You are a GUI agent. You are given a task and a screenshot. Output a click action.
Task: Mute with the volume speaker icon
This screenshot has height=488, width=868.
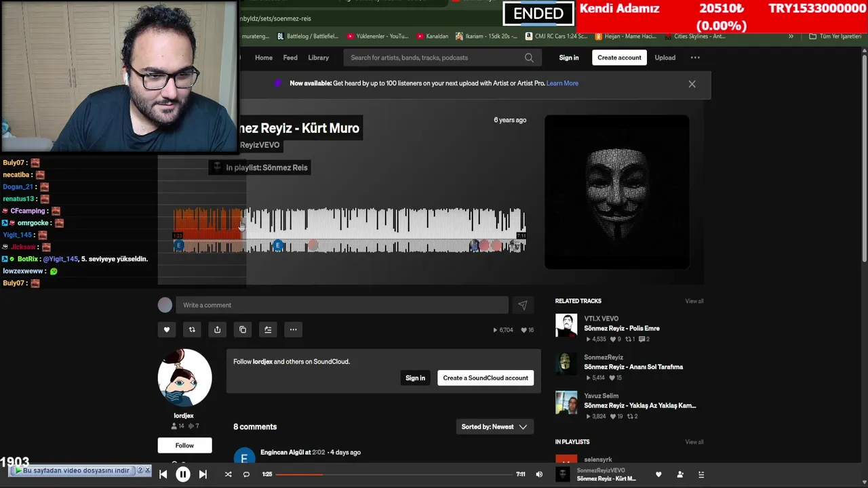539,474
